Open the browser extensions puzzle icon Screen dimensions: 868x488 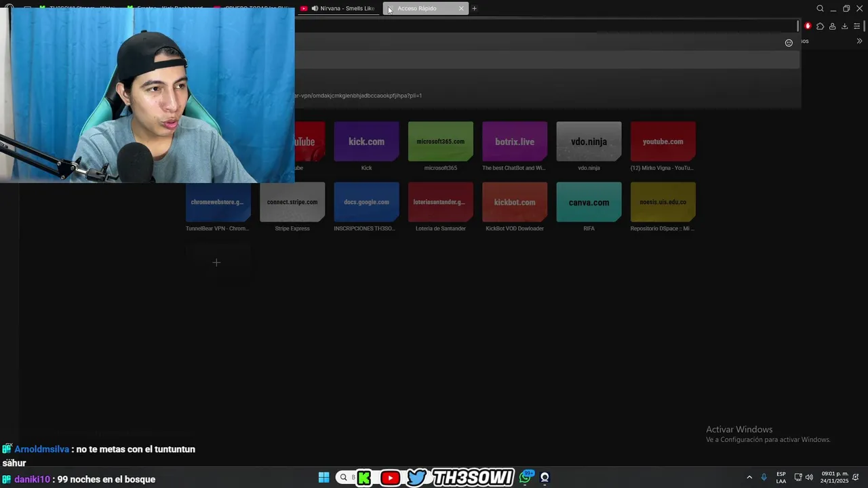click(820, 26)
